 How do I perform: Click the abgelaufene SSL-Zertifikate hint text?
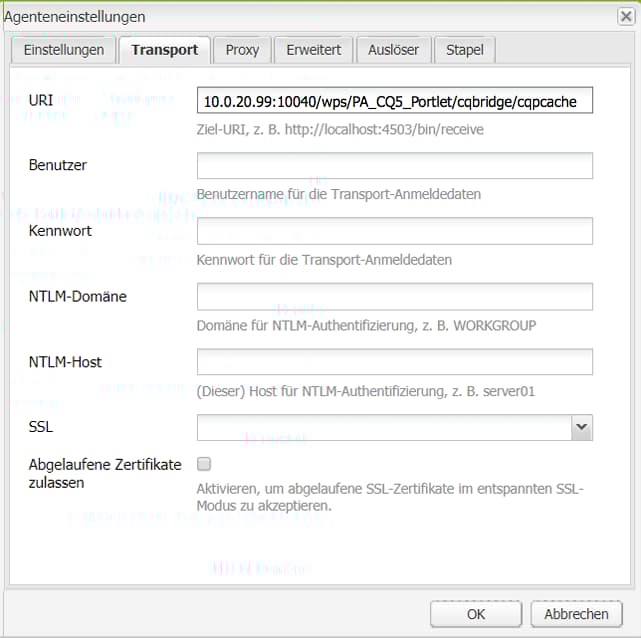390,497
